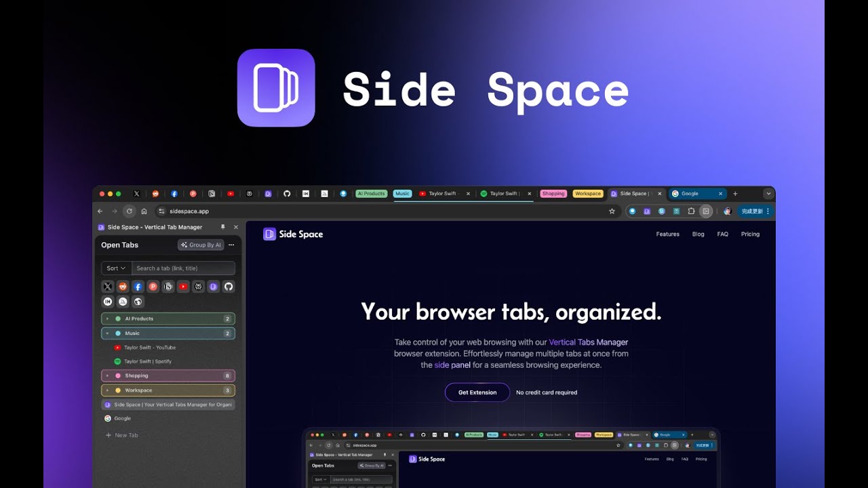
Task: Select the Music tab group label in tab strip
Action: [x=403, y=193]
